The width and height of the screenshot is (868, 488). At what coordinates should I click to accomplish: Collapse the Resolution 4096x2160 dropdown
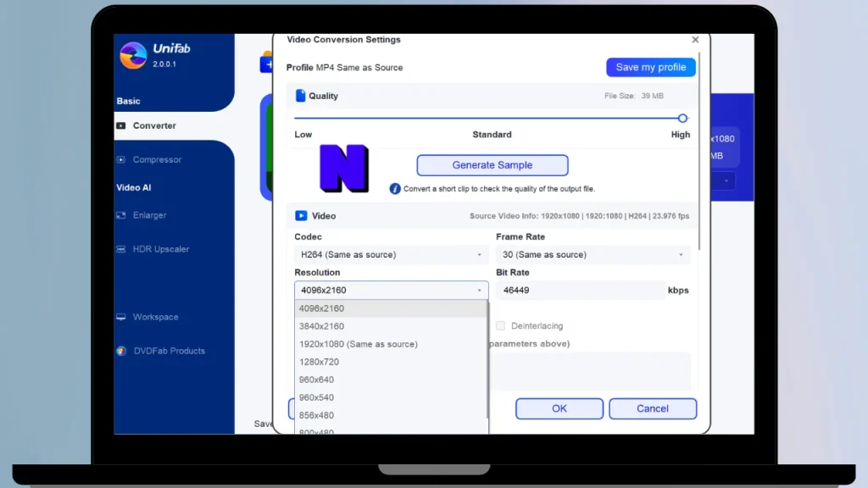click(x=391, y=290)
